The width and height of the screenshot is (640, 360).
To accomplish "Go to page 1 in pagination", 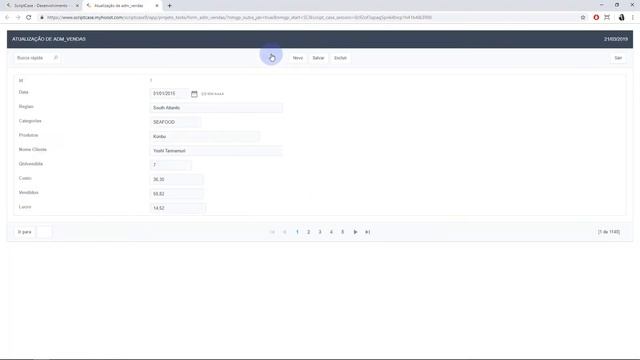I will click(297, 232).
